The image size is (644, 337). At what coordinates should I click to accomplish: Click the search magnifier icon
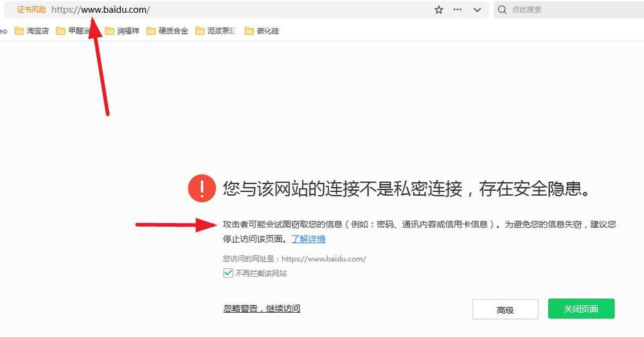pos(502,10)
